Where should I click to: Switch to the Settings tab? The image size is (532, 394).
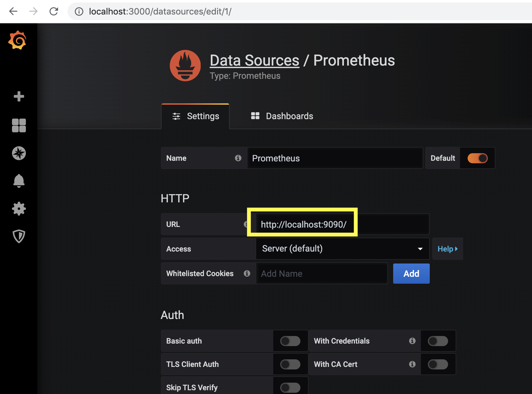coord(195,116)
